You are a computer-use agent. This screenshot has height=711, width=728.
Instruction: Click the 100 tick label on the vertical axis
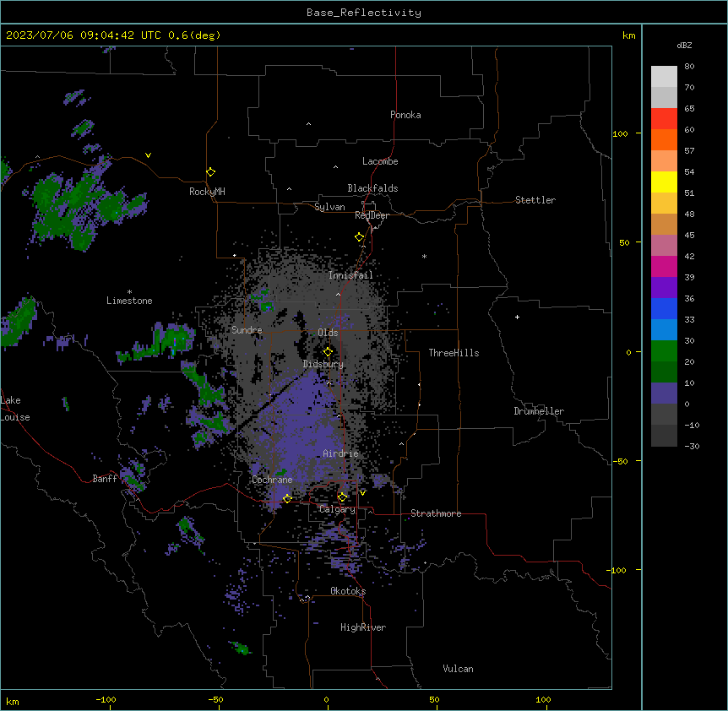coord(620,133)
